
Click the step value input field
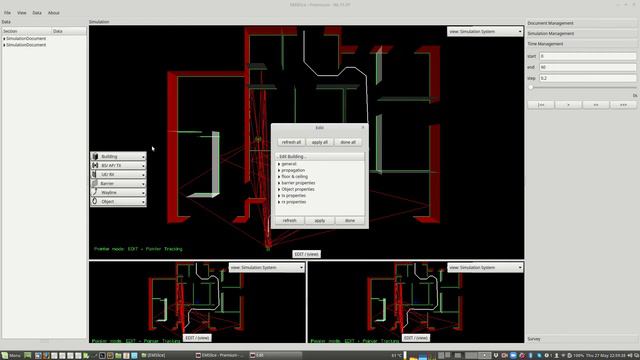[x=588, y=78]
